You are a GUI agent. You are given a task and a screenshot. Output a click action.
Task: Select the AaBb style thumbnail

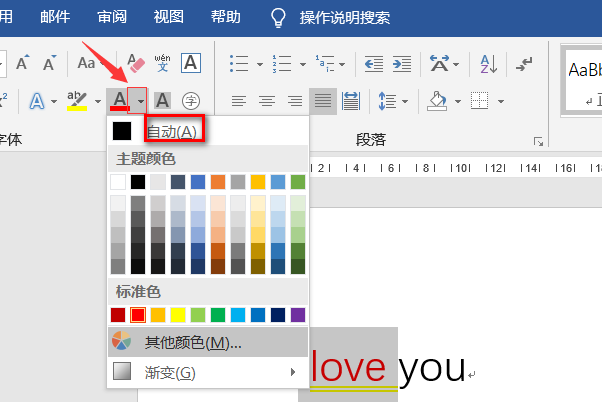point(584,80)
